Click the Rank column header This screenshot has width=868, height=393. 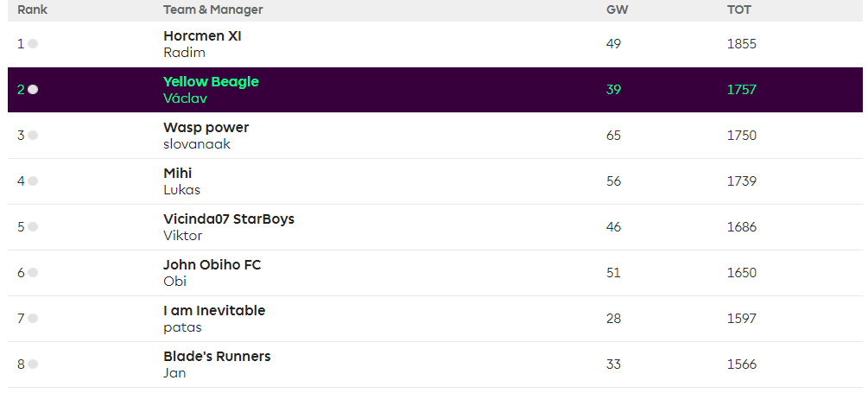pos(32,10)
